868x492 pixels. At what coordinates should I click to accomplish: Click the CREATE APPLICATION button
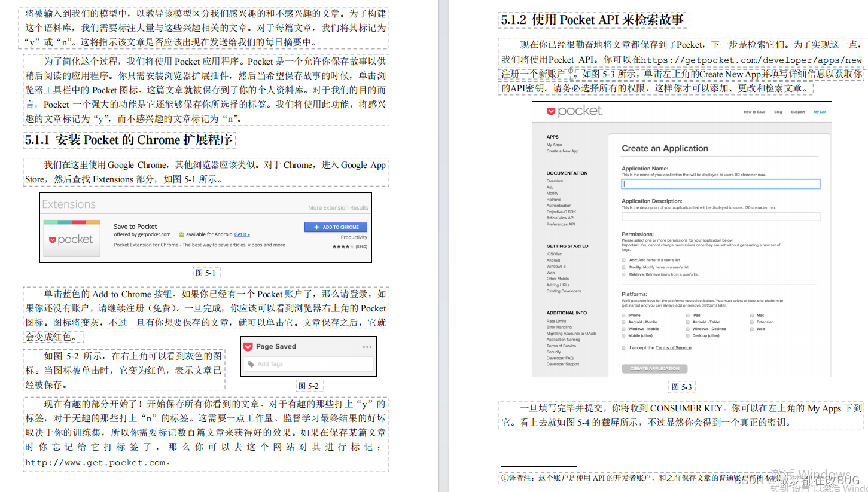click(654, 368)
